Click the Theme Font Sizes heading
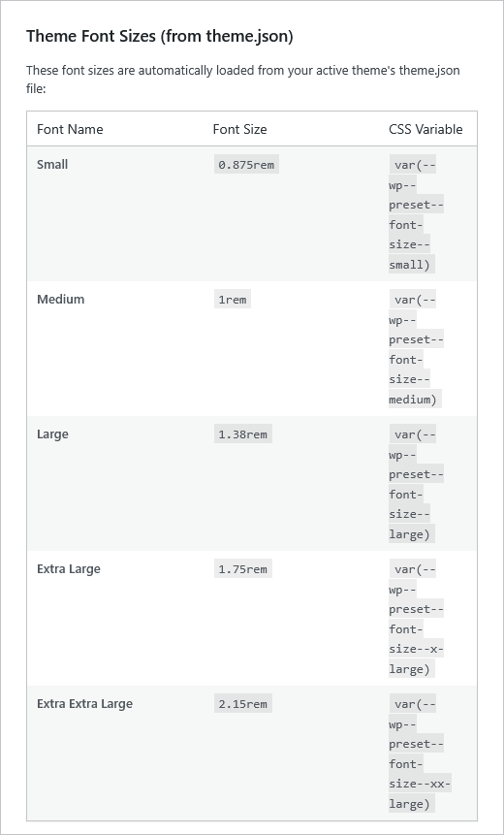The image size is (504, 835). 160,37
